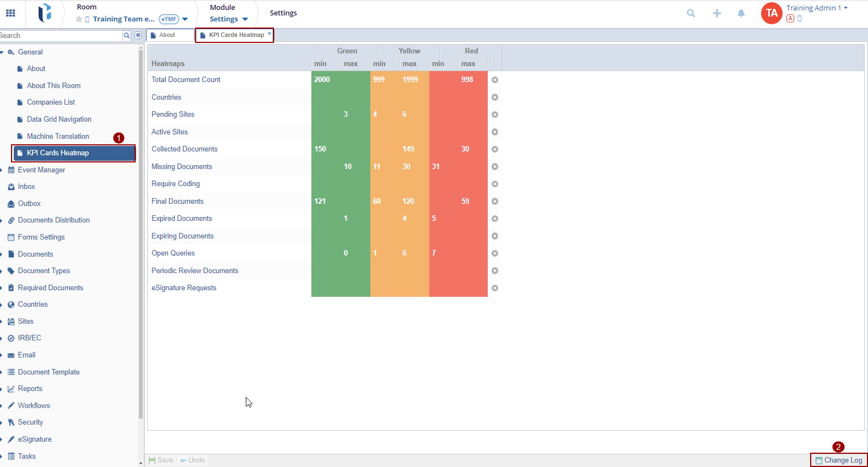The image size is (868, 467).
Task: Open the Room selector dropdown arrow
Action: click(185, 19)
